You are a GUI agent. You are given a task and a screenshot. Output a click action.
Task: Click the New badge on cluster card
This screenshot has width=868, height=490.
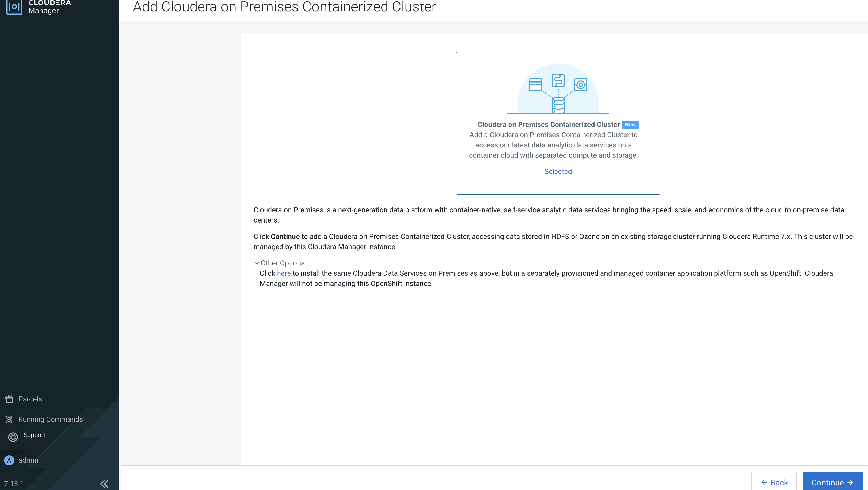(630, 125)
